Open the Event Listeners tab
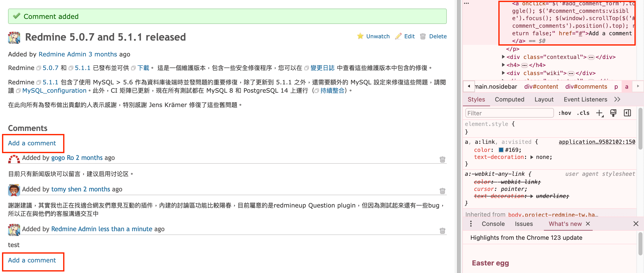Image resolution: width=644 pixels, height=273 pixels. coord(585,99)
